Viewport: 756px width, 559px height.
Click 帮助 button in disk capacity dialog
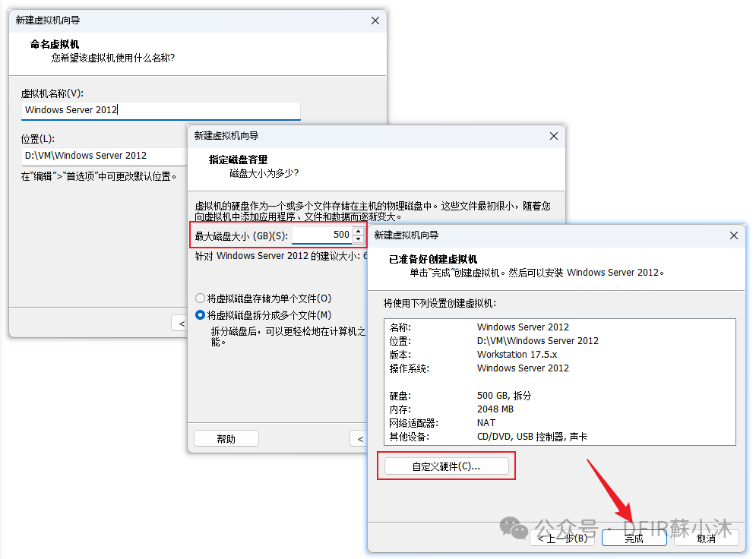(226, 438)
